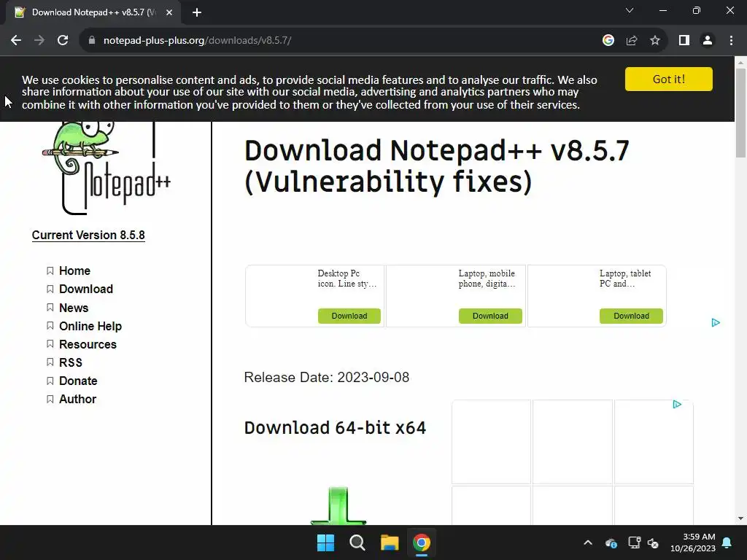Viewport: 747px width, 560px height.
Task: Click Download under Laptop, tablet PC ad
Action: coord(631,316)
